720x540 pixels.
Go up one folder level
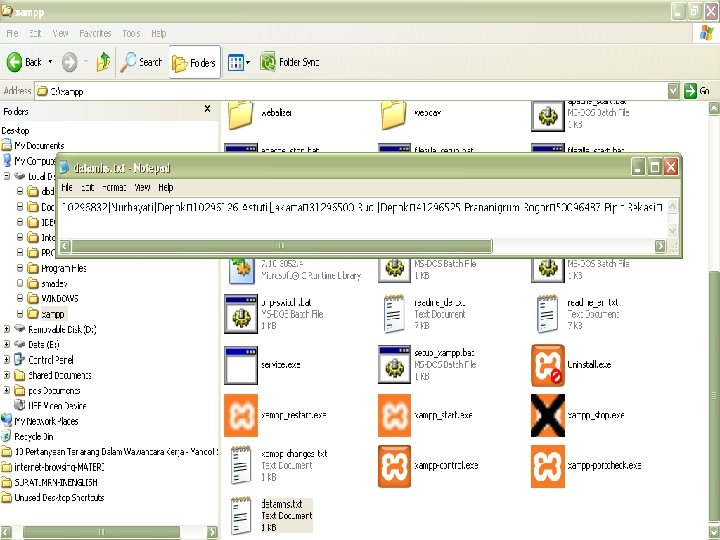click(103, 62)
